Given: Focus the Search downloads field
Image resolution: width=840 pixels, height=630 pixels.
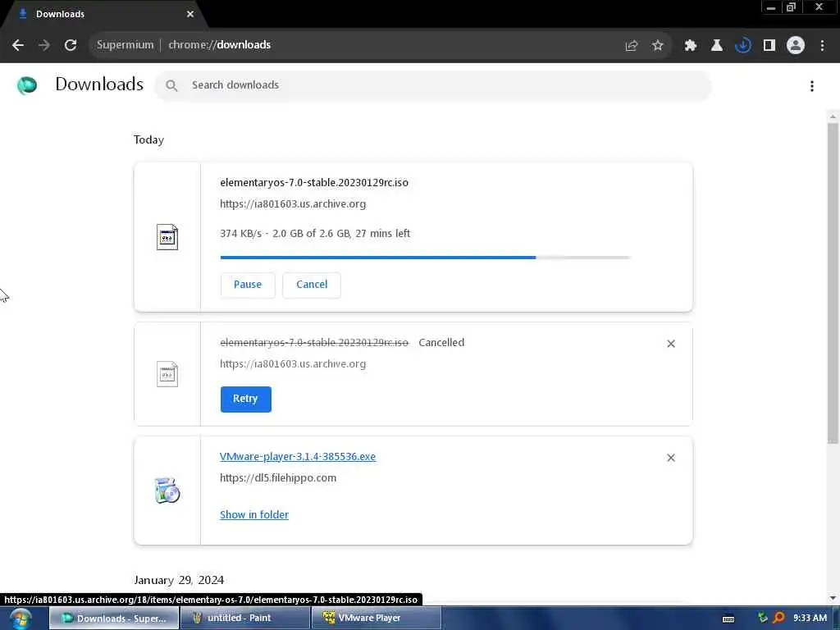Looking at the screenshot, I should click(433, 85).
